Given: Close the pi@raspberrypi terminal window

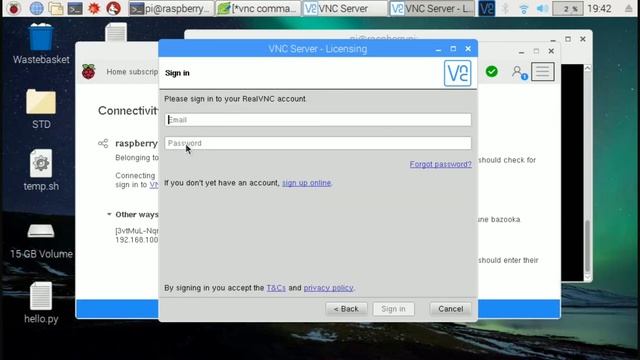Looking at the screenshot, I should pos(583,39).
